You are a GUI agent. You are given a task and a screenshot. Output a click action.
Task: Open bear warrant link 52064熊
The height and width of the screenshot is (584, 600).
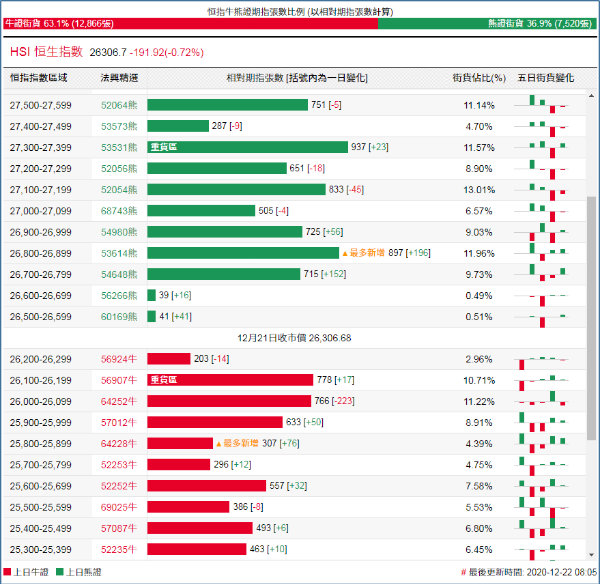pyautogui.click(x=119, y=105)
